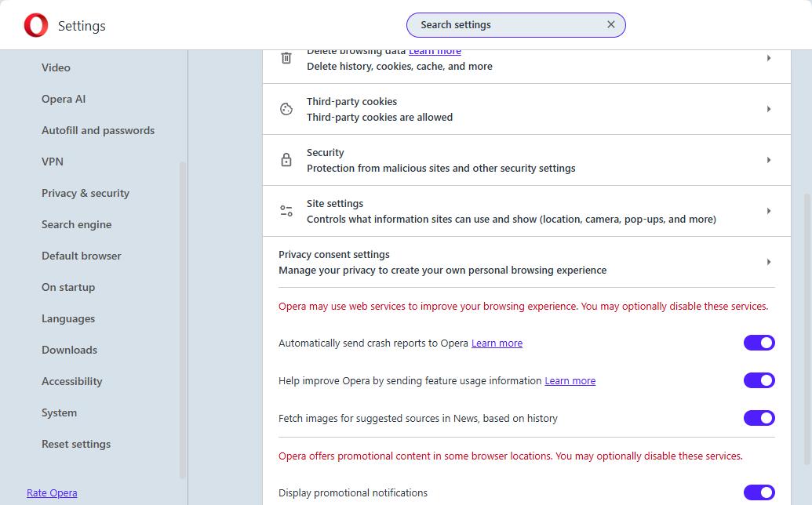Image resolution: width=812 pixels, height=505 pixels.
Task: Click the Rate Opera link
Action: pyautogui.click(x=52, y=492)
